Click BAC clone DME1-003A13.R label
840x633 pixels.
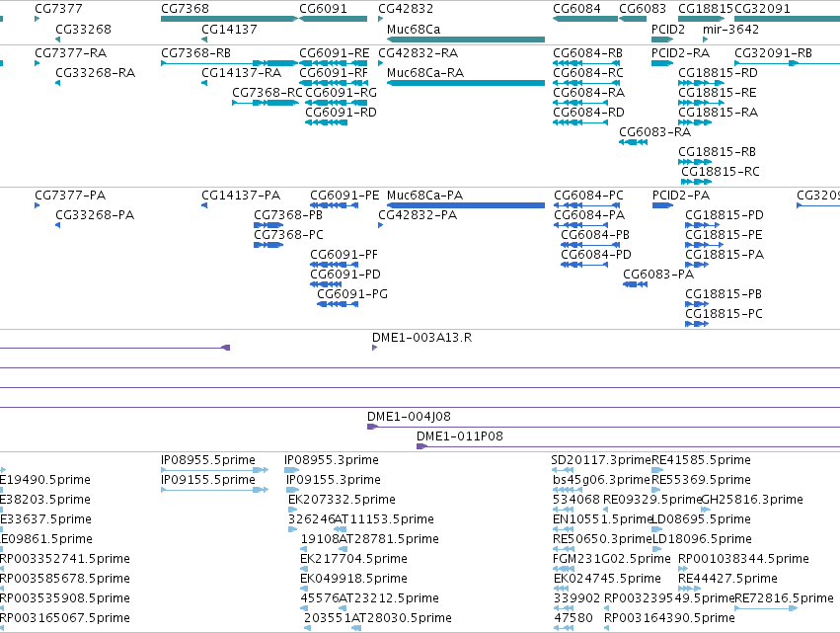tap(422, 338)
